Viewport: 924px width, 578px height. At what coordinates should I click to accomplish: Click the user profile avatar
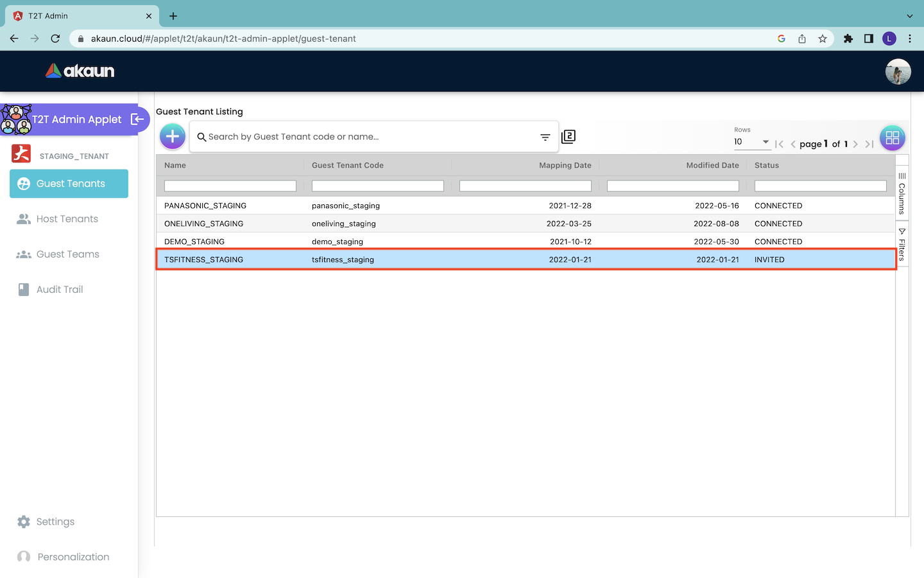[898, 71]
